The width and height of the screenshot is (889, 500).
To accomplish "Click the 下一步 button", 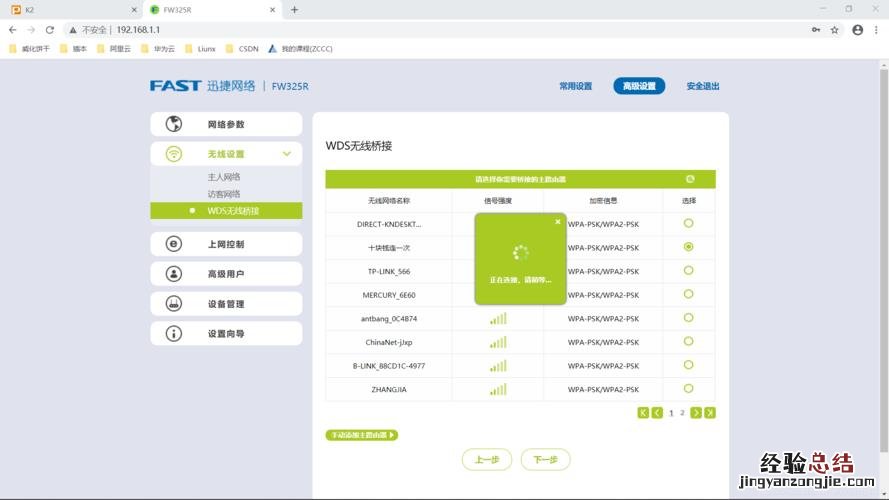I will [545, 459].
